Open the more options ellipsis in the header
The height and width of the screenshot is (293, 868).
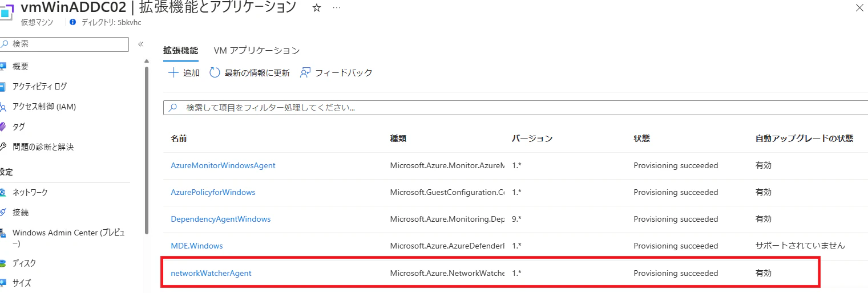337,8
